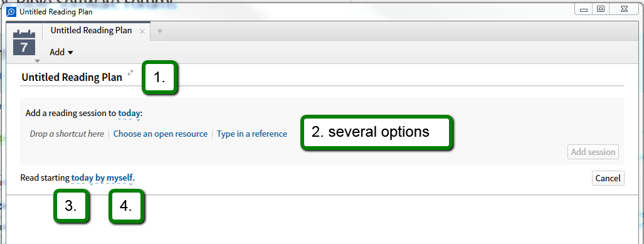Change session date via today after 'session to'
Viewport: 644px width, 244px height.
[x=129, y=113]
